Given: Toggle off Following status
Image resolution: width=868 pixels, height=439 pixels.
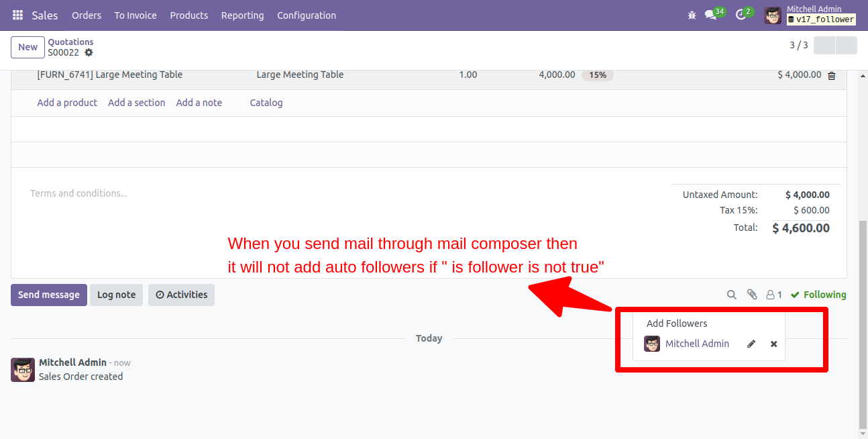Looking at the screenshot, I should (818, 294).
